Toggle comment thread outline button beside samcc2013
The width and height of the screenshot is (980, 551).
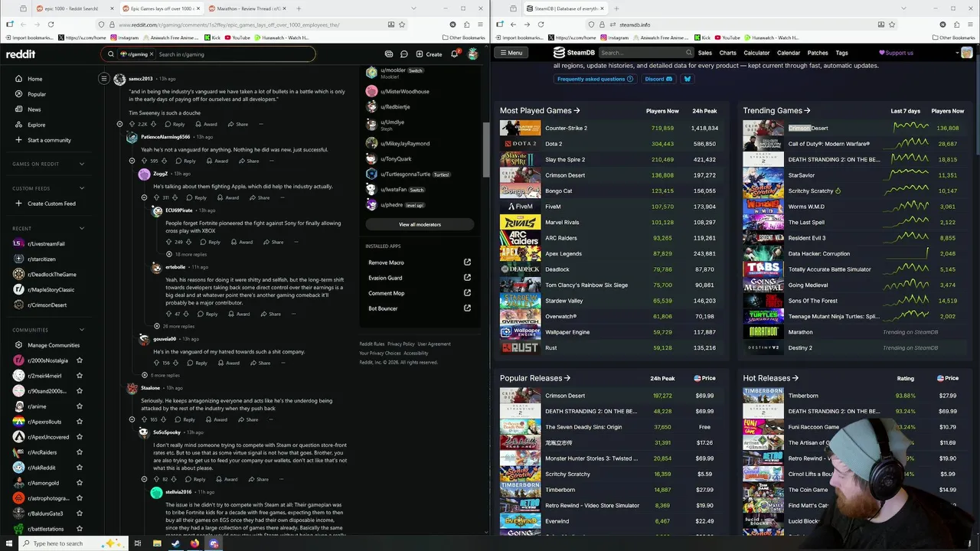coord(104,79)
